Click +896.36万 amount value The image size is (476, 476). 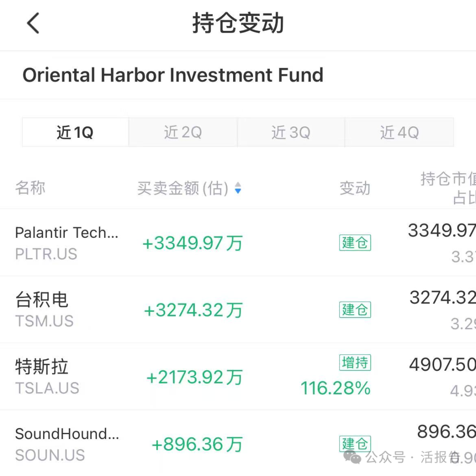(197, 444)
